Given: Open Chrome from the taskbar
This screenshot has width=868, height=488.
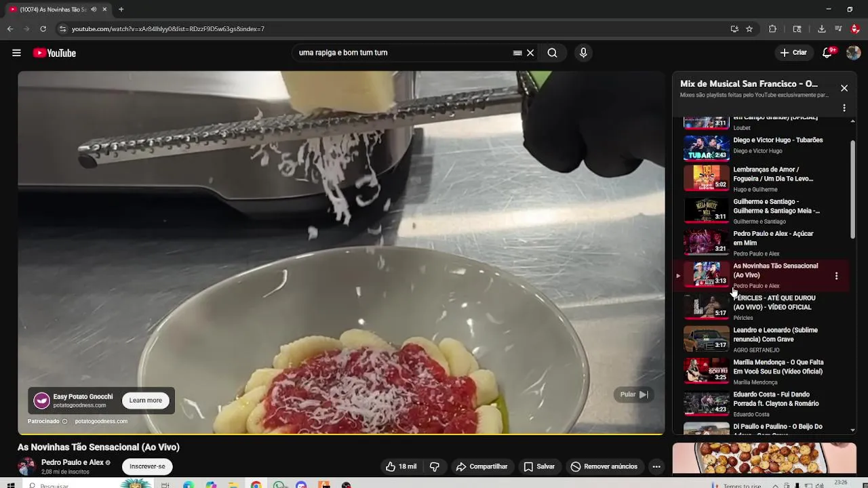Looking at the screenshot, I should click(256, 485).
